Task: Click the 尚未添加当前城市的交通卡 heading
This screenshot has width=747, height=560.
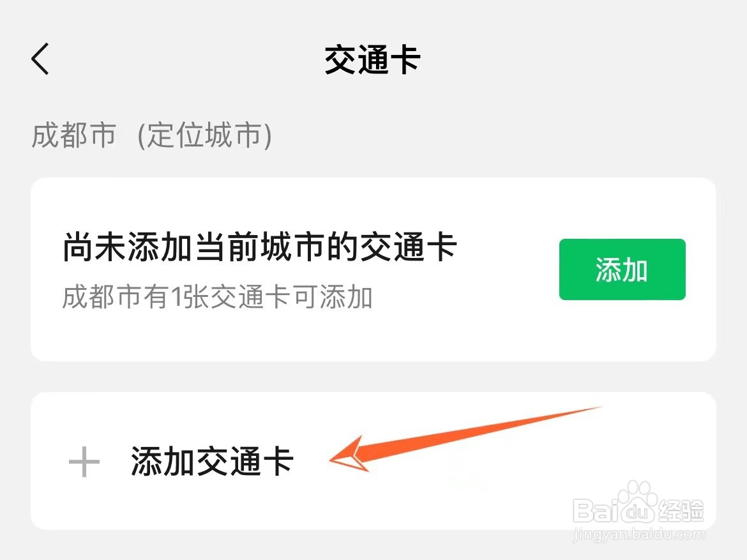Action: coord(260,247)
